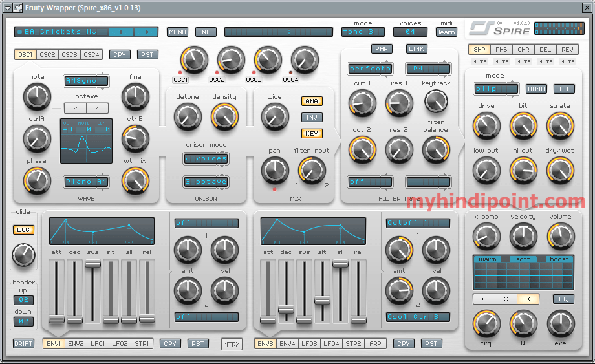Step octave down with the down chevron
The image size is (595, 364).
point(75,109)
